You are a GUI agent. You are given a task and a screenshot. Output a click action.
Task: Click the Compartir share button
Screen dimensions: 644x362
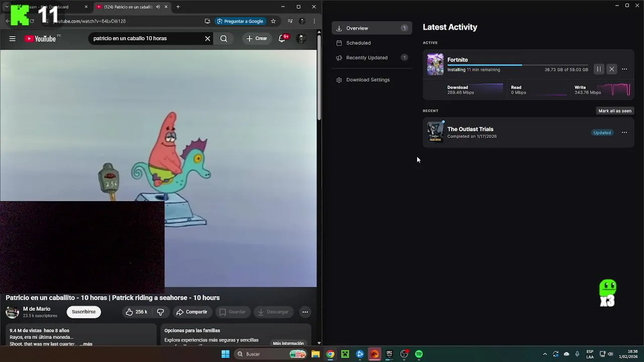point(192,312)
